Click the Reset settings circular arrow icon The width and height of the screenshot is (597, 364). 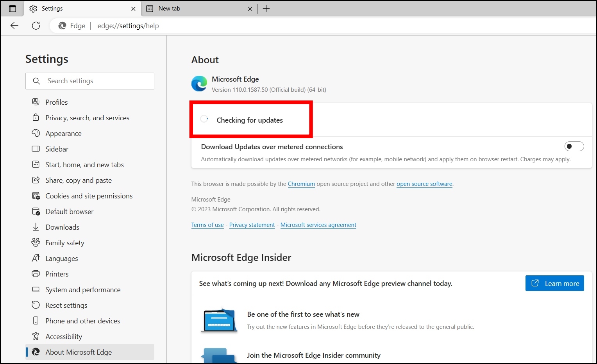coord(36,305)
